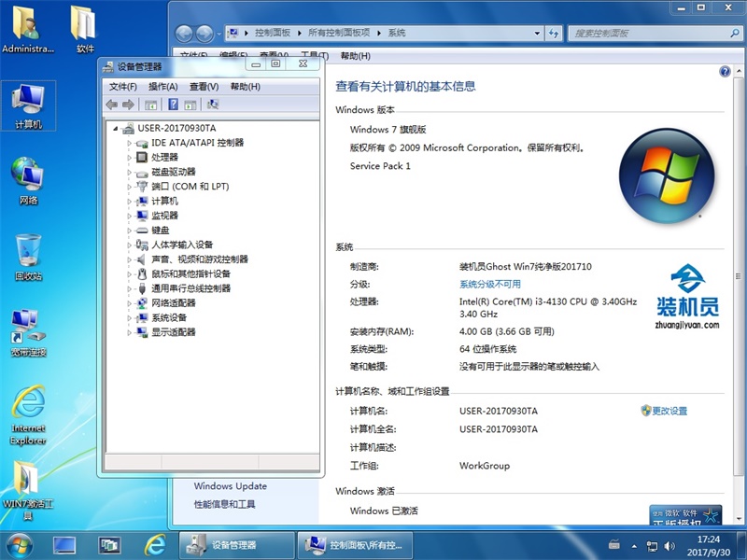Expand the 网络适配器 device node
747x560 pixels.
coord(130,303)
